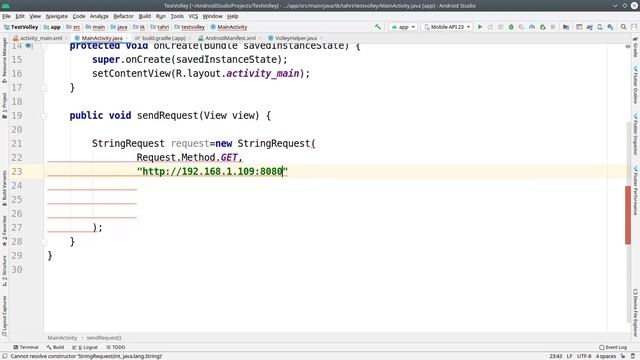Open the app run configuration dropdown
Image resolution: width=640 pixels, height=360 pixels.
[x=403, y=27]
